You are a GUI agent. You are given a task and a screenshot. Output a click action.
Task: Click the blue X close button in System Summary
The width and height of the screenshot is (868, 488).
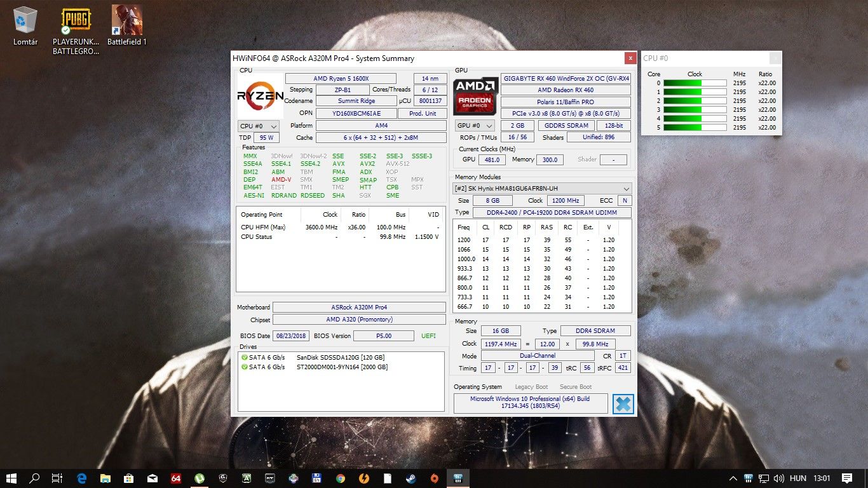pyautogui.click(x=623, y=404)
